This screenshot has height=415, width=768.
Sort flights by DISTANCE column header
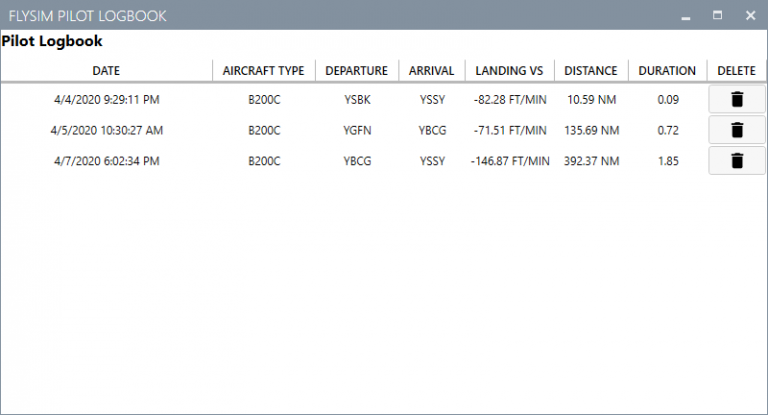click(592, 71)
